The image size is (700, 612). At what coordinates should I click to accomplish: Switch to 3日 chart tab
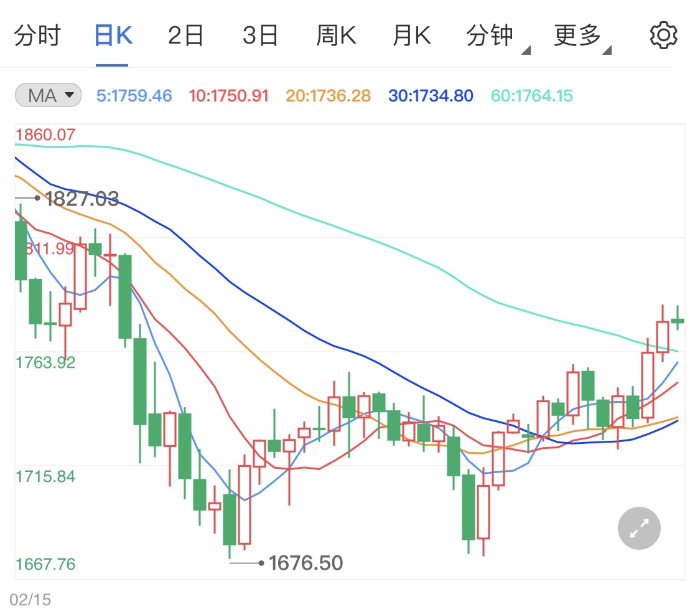pos(260,35)
